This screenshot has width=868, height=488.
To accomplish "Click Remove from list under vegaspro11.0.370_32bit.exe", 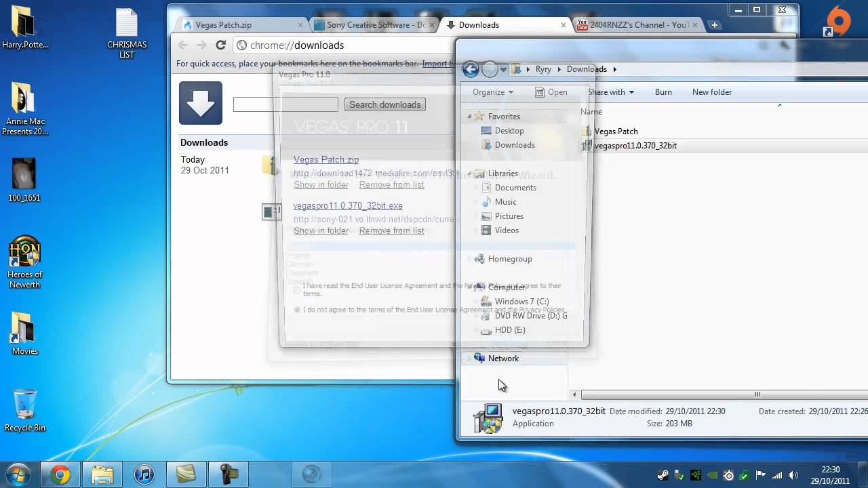I will 391,230.
